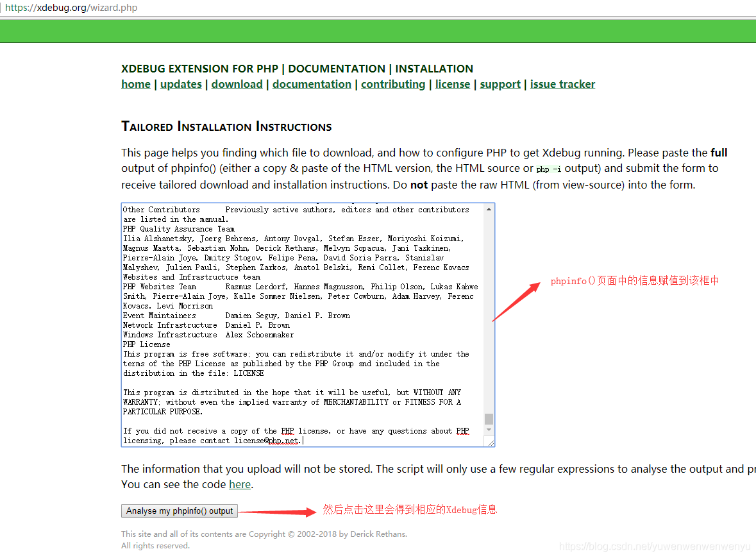Click 'Event Maintainers' line in textarea
This screenshot has width=756, height=558.
236,316
